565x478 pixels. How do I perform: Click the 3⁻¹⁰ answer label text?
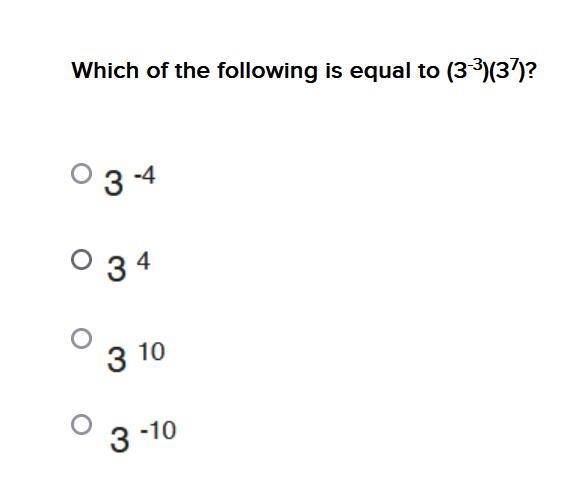point(143,436)
